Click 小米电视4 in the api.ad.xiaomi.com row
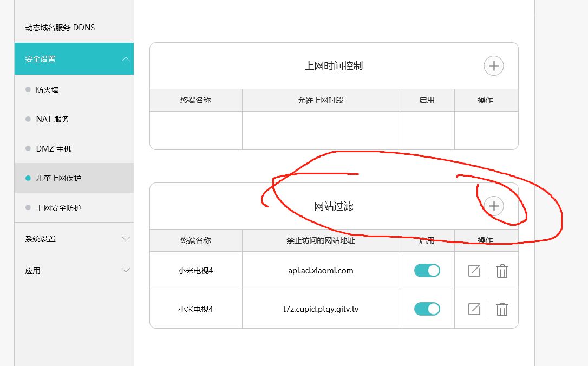Viewport: 588px width, 366px height. pyautogui.click(x=196, y=270)
